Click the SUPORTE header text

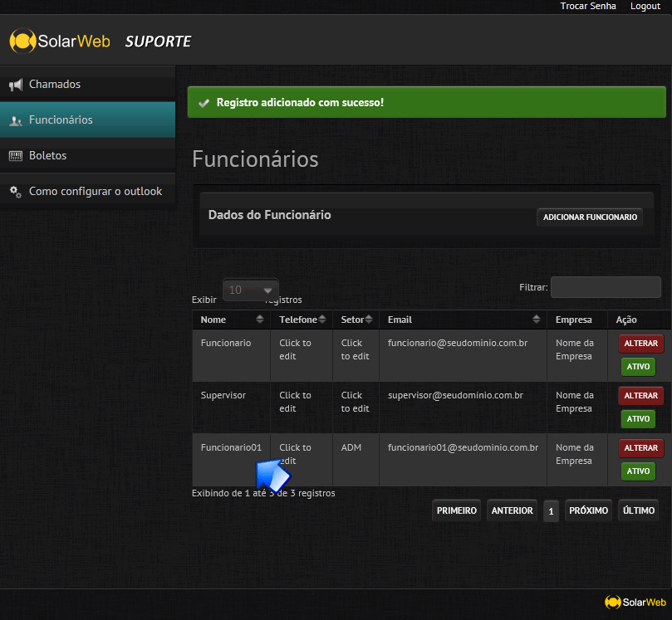pyautogui.click(x=158, y=41)
